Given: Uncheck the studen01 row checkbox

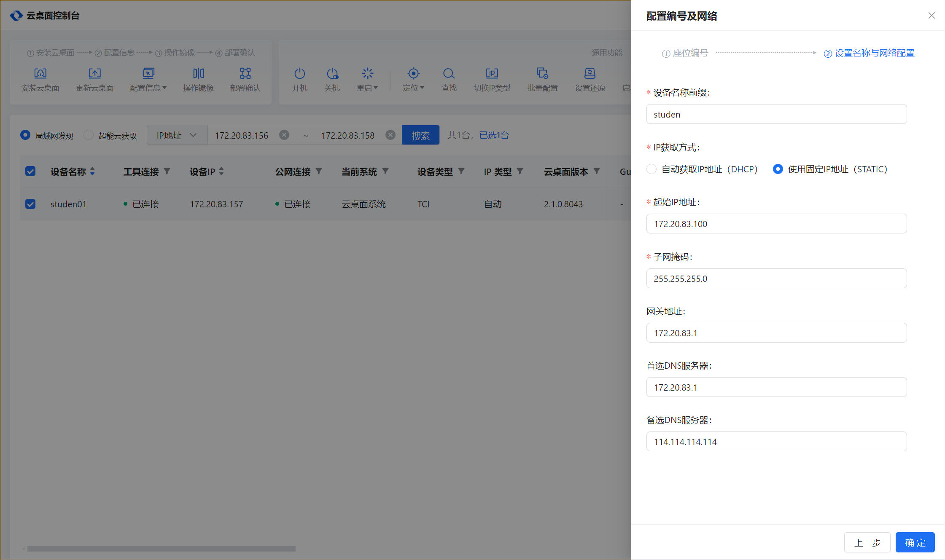Looking at the screenshot, I should click(x=30, y=204).
